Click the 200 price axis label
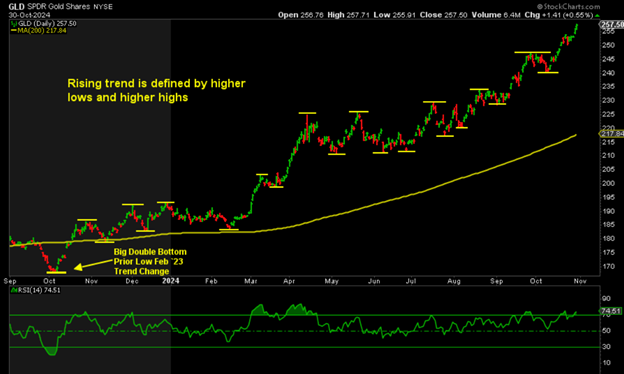The image size is (624, 374). pyautogui.click(x=608, y=184)
